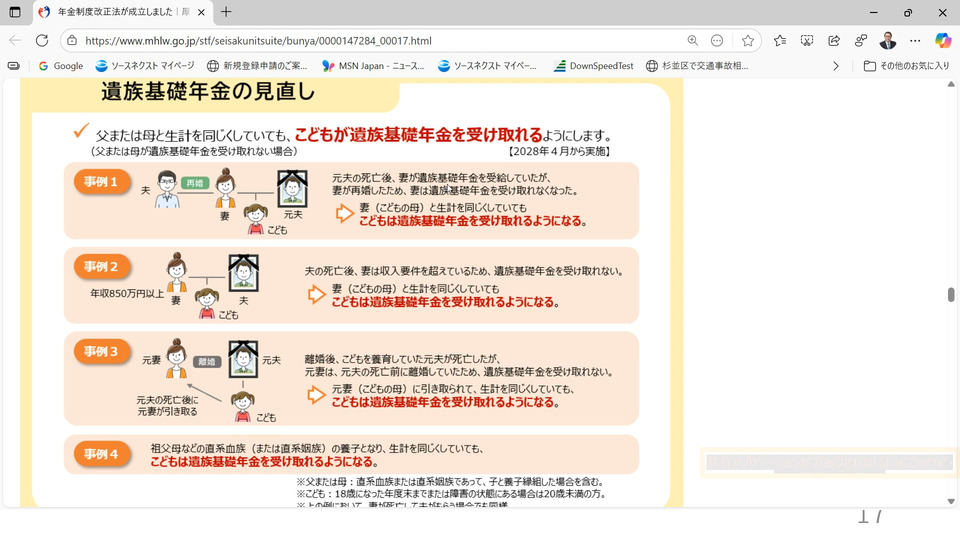Click the 【2028年4月から実施】 text
This screenshot has width=960, height=540.
pyautogui.click(x=559, y=151)
